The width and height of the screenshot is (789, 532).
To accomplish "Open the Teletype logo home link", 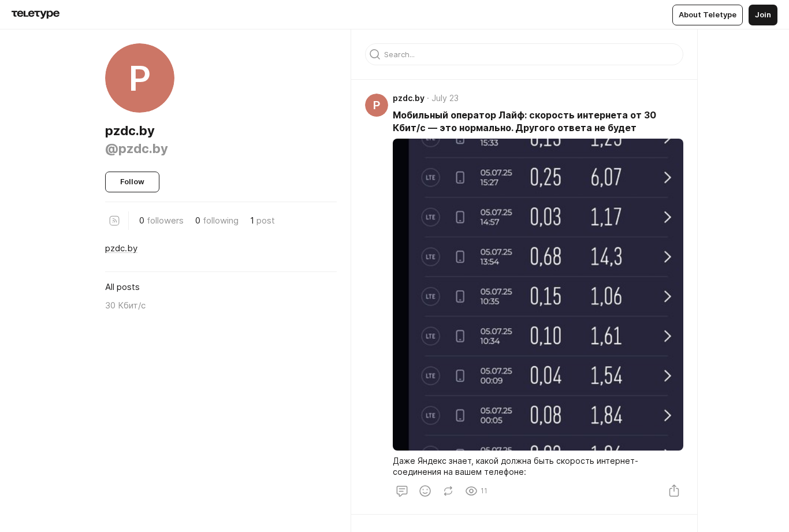I will [x=35, y=14].
